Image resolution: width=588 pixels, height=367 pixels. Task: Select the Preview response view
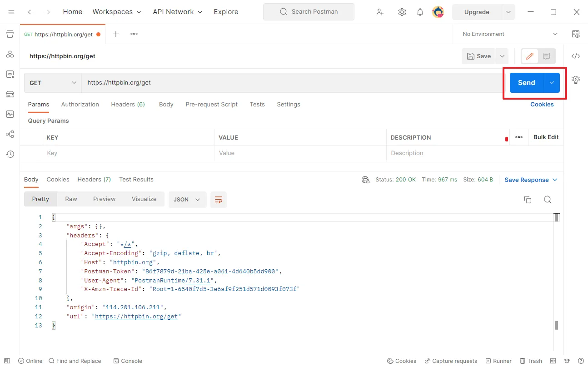coord(105,199)
